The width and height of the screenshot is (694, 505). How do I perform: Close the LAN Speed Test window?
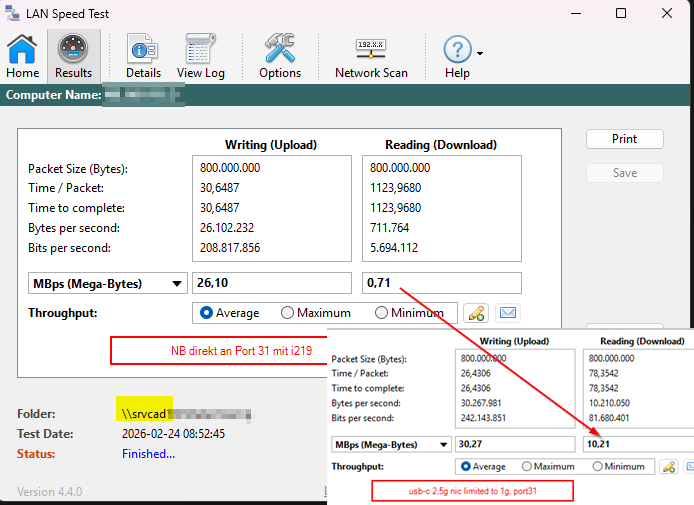[x=667, y=13]
